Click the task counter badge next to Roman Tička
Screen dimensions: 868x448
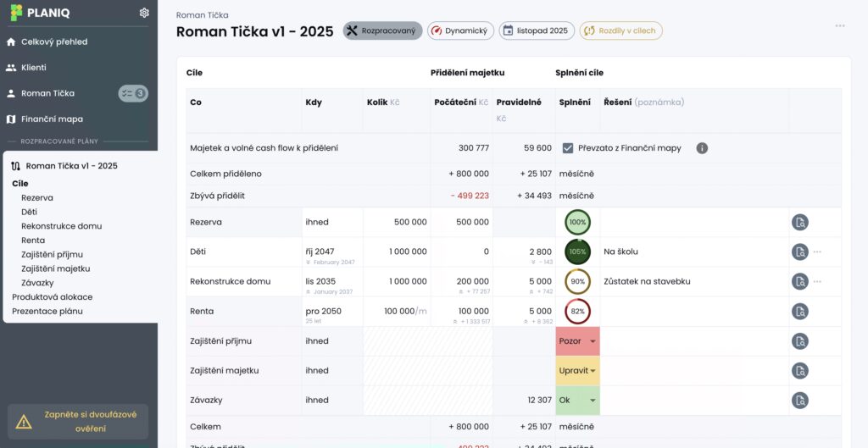tap(132, 93)
